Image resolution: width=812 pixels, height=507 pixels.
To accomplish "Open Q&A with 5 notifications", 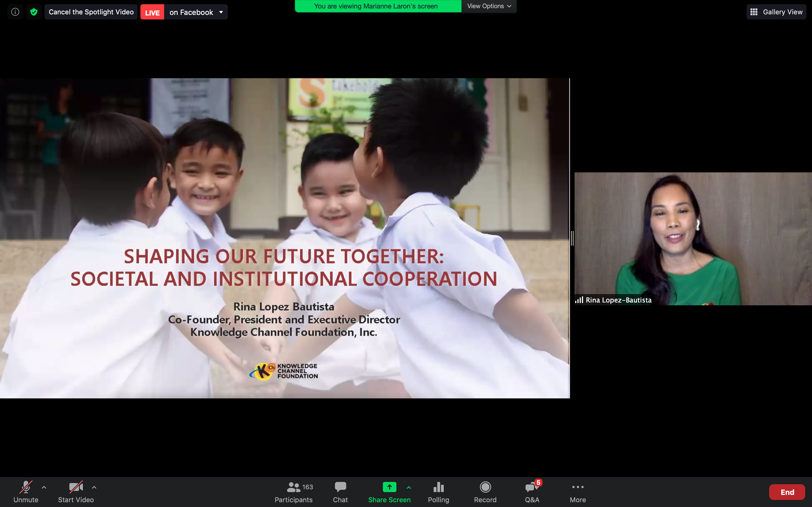I will pyautogui.click(x=532, y=492).
